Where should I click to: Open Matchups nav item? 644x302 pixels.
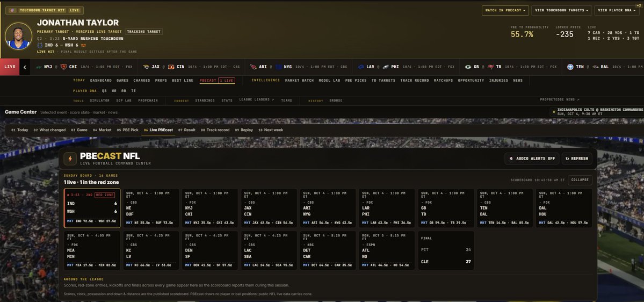click(443, 81)
